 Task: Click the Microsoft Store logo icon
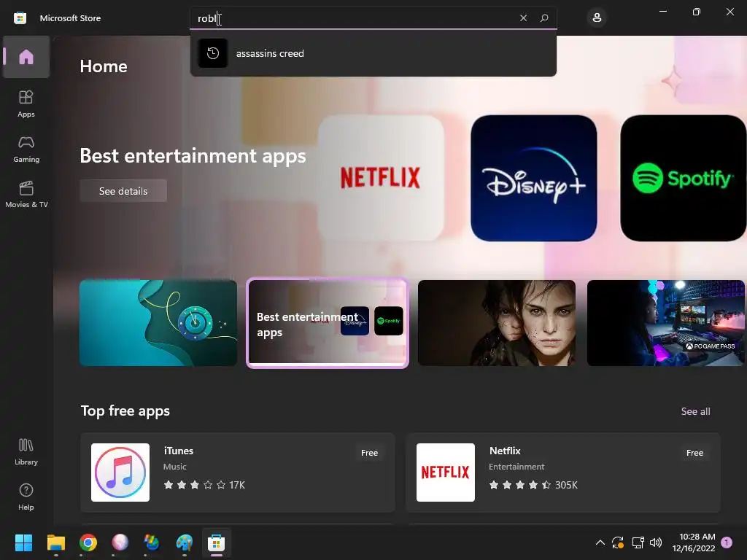(x=20, y=18)
